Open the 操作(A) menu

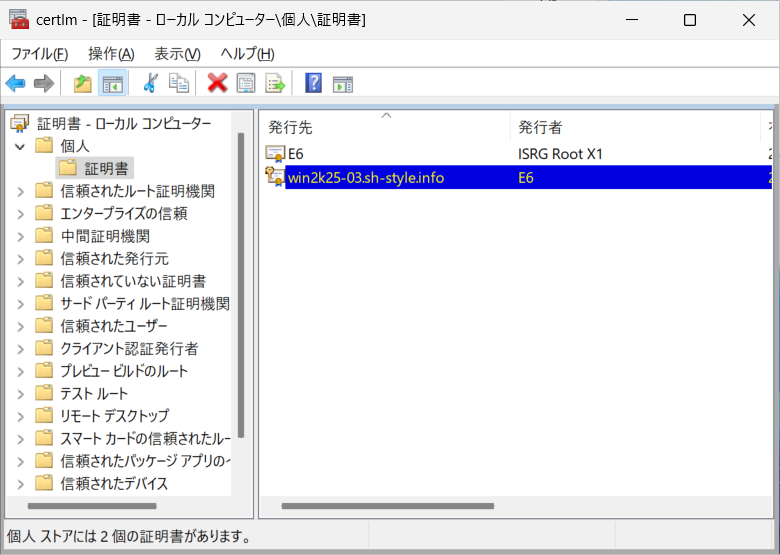111,54
